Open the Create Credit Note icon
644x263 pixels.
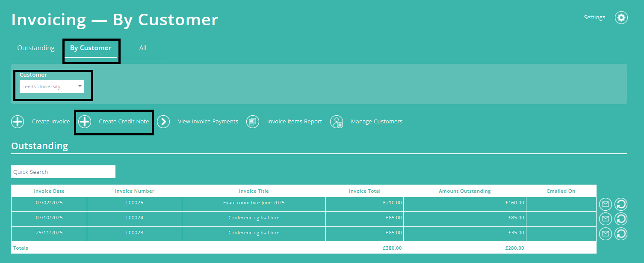[84, 122]
